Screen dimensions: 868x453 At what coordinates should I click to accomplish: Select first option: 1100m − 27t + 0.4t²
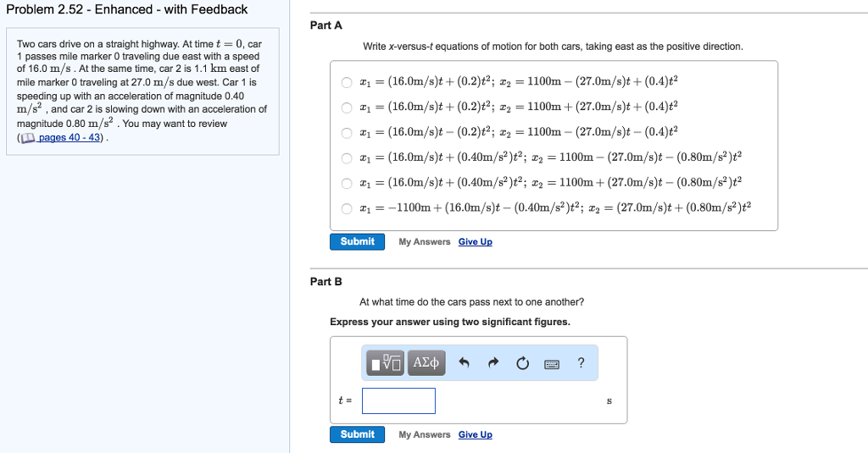point(347,83)
